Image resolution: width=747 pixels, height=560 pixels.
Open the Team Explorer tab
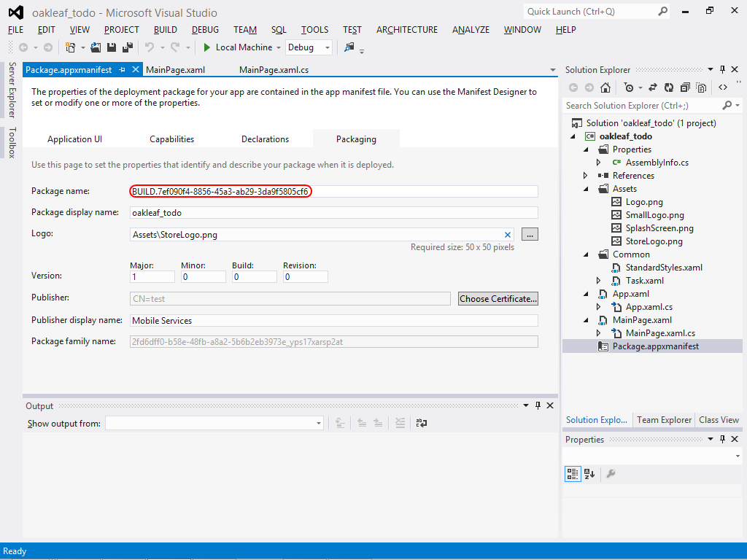point(664,420)
